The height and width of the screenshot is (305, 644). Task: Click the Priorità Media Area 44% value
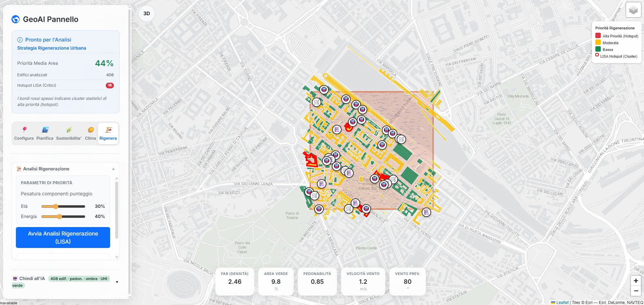(x=104, y=63)
